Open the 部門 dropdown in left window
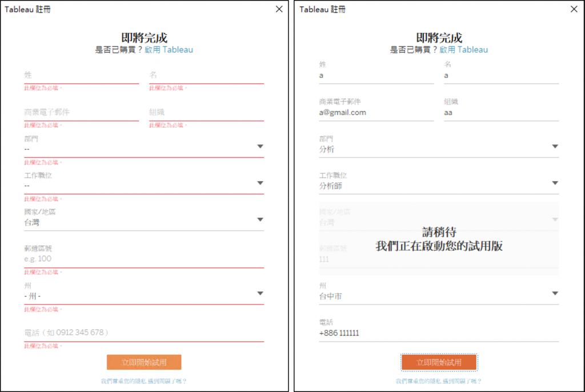The height and width of the screenshot is (392, 585). (x=144, y=146)
